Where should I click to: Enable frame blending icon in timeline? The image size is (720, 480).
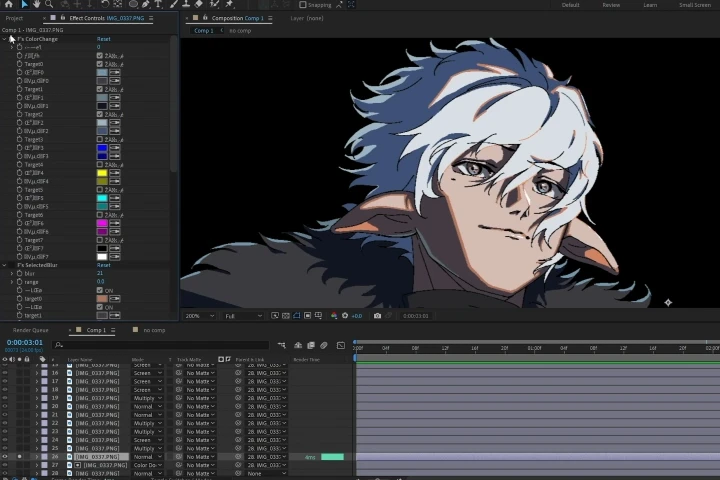(311, 345)
